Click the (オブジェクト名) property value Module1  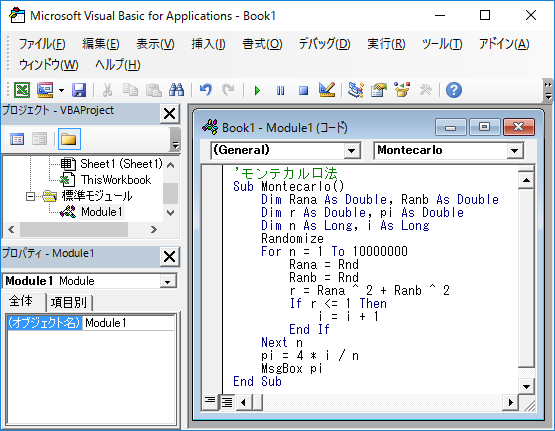[128, 323]
